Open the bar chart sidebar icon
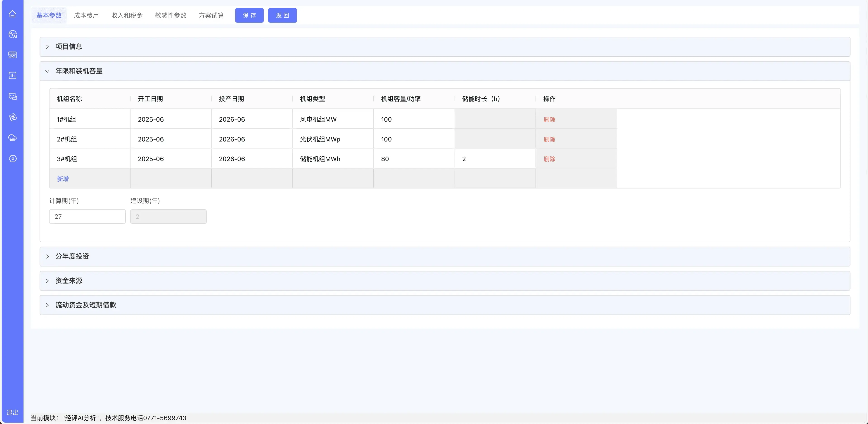Viewport: 868px width, 424px height. point(12,75)
